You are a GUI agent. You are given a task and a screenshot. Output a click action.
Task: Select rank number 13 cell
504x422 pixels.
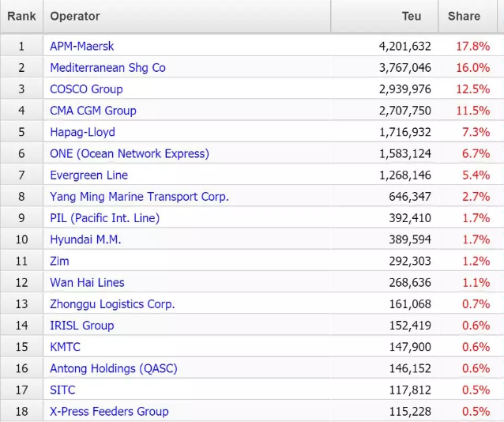[21, 304]
